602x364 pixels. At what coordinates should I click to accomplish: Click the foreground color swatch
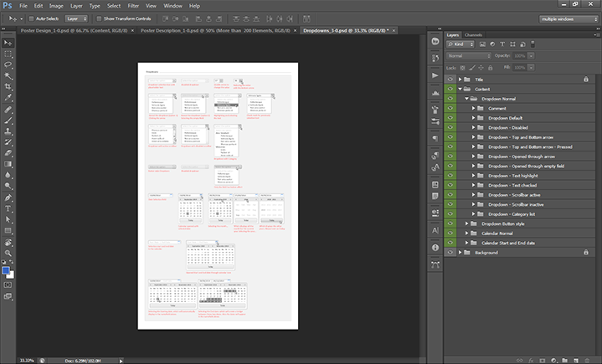[x=6, y=270]
